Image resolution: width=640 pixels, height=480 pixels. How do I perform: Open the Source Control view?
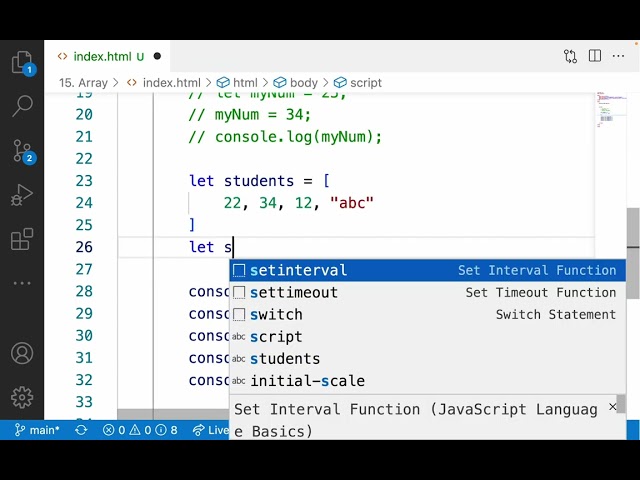tap(22, 151)
